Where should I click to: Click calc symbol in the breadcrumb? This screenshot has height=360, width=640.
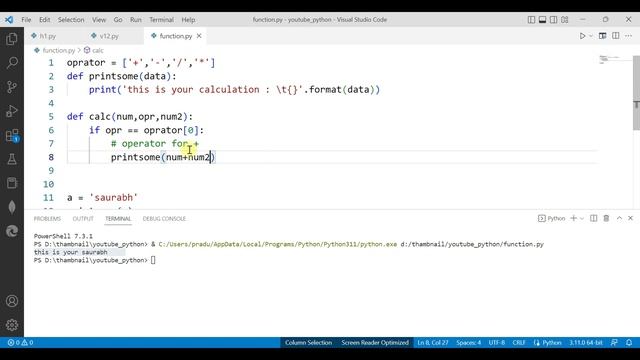[98, 50]
